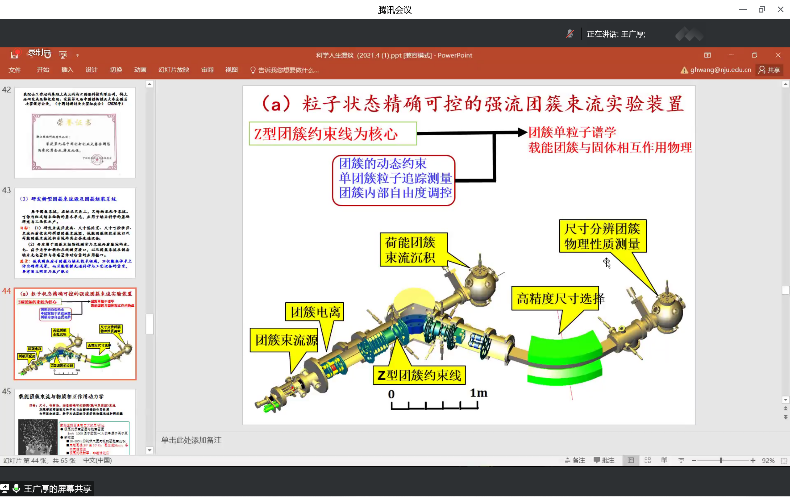Open the Comments (批注) pane
Screen dimensions: 790x497
click(605, 460)
